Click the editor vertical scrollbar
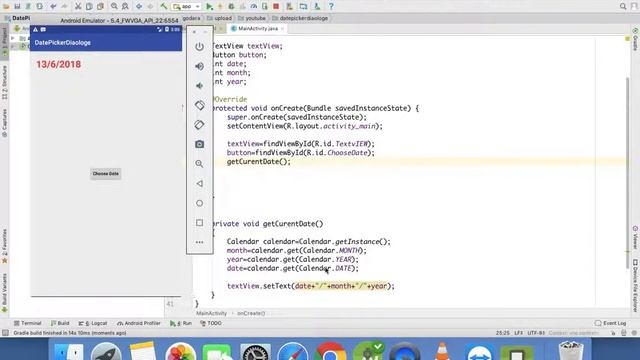The height and width of the screenshot is (360, 640). pyautogui.click(x=628, y=173)
